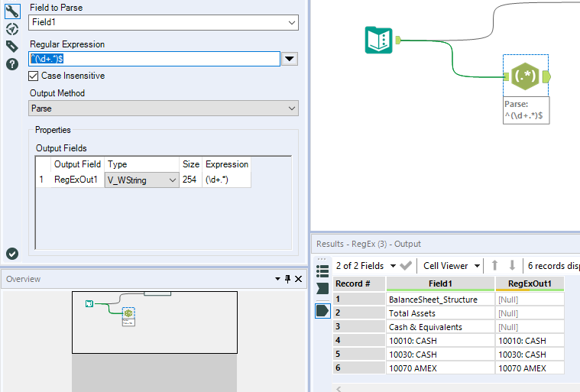The width and height of the screenshot is (580, 392).
Task: Select the RegEx tool on canvas
Action: coord(525,76)
